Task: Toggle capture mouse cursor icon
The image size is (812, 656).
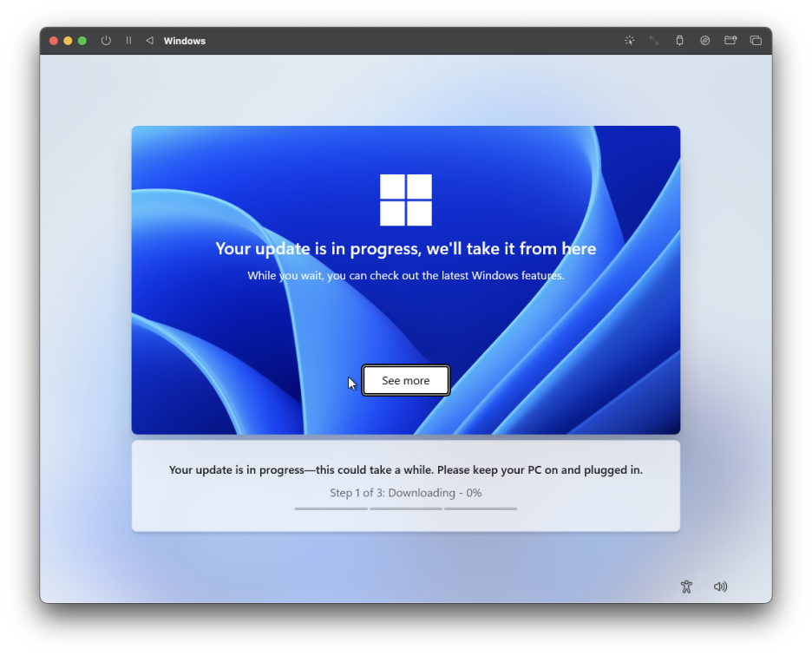Action: [x=629, y=41]
